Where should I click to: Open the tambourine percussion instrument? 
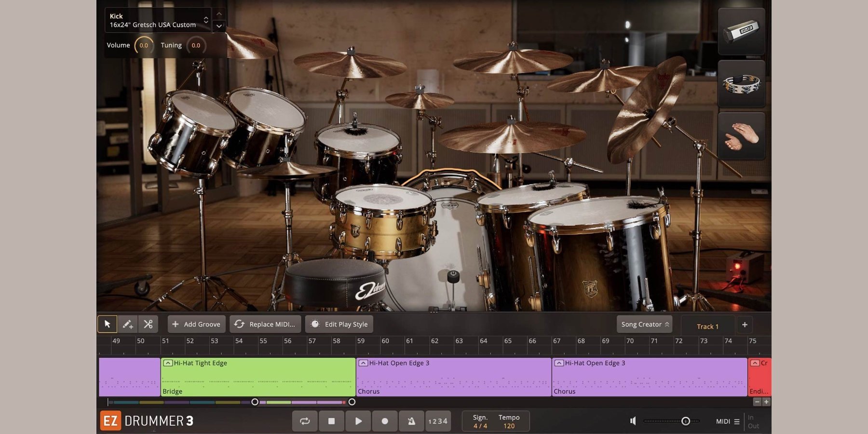741,84
